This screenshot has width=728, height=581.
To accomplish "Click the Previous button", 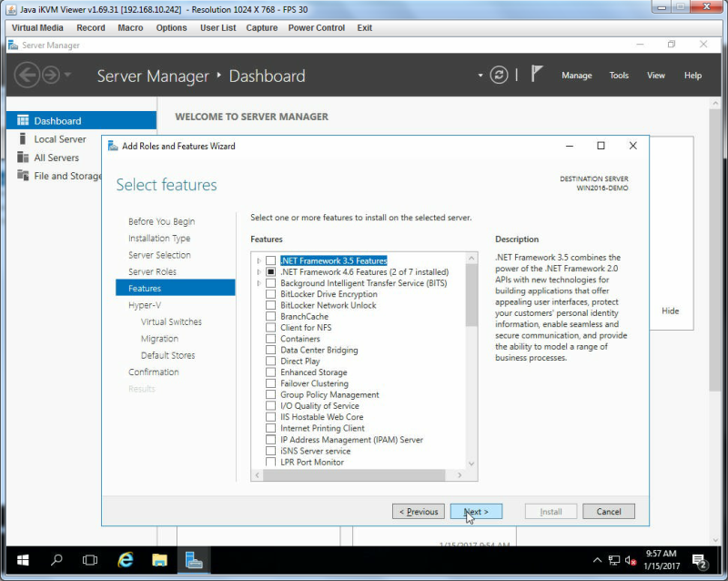I will [x=419, y=511].
